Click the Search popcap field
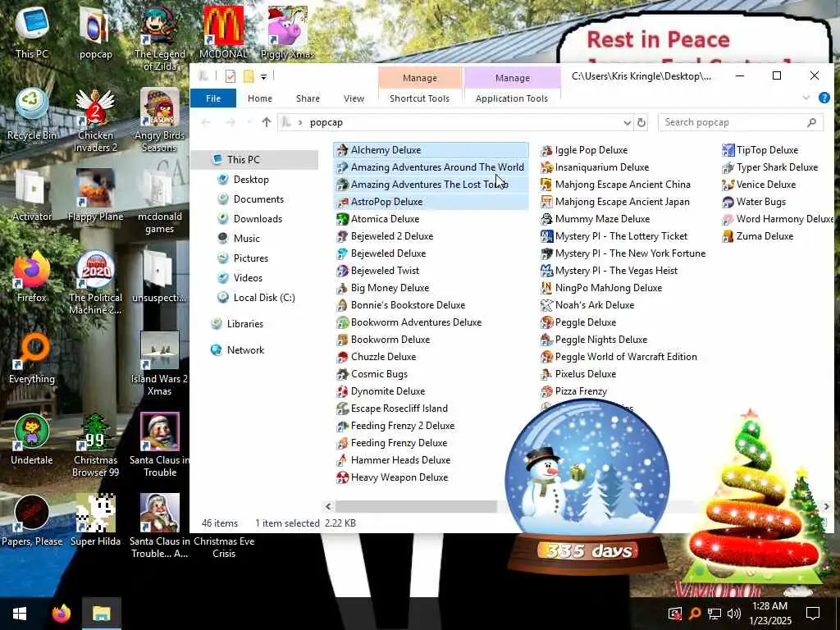 (x=741, y=123)
